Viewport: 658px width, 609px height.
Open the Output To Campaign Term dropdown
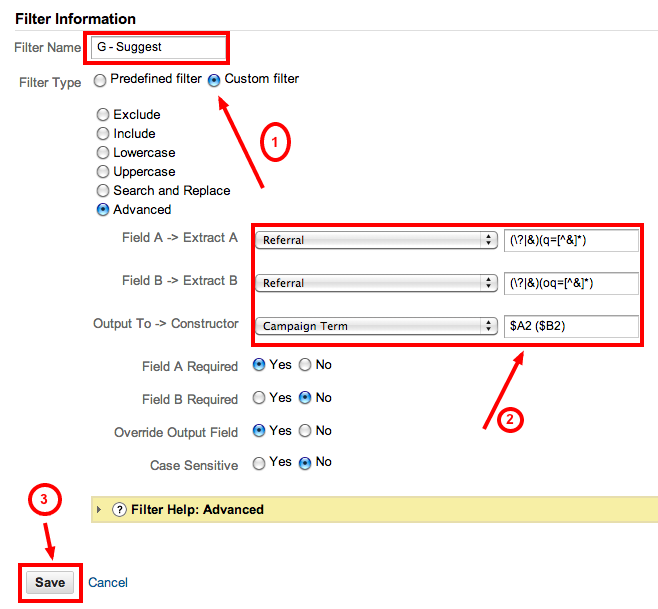click(376, 326)
